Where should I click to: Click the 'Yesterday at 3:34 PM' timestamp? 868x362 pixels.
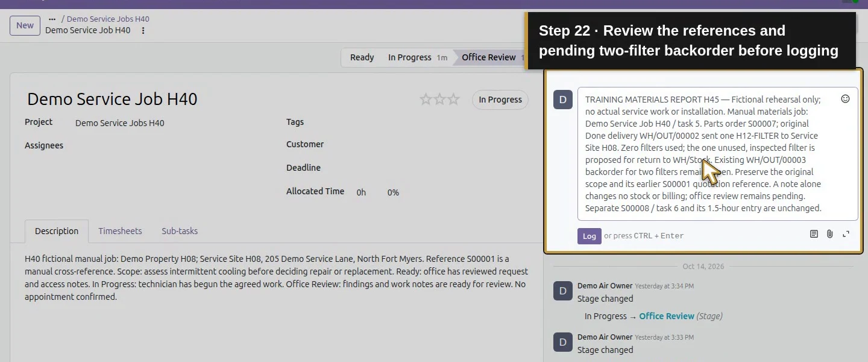click(664, 286)
